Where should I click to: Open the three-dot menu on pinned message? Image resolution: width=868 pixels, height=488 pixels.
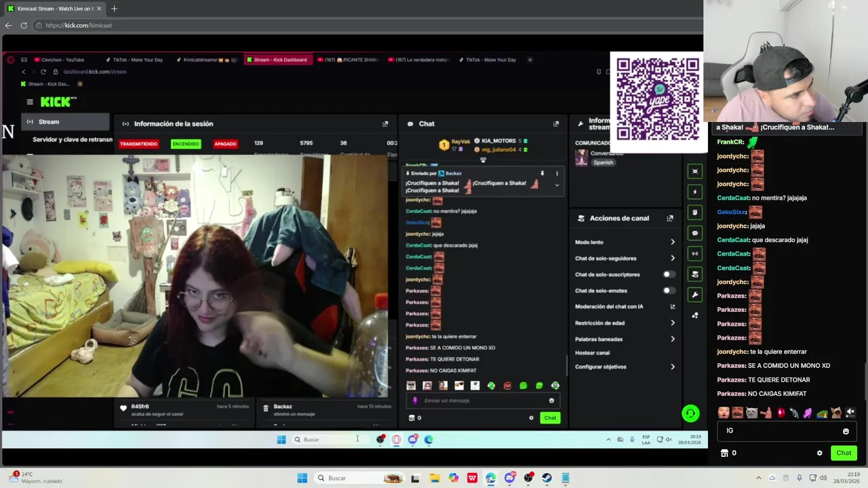[x=557, y=174]
